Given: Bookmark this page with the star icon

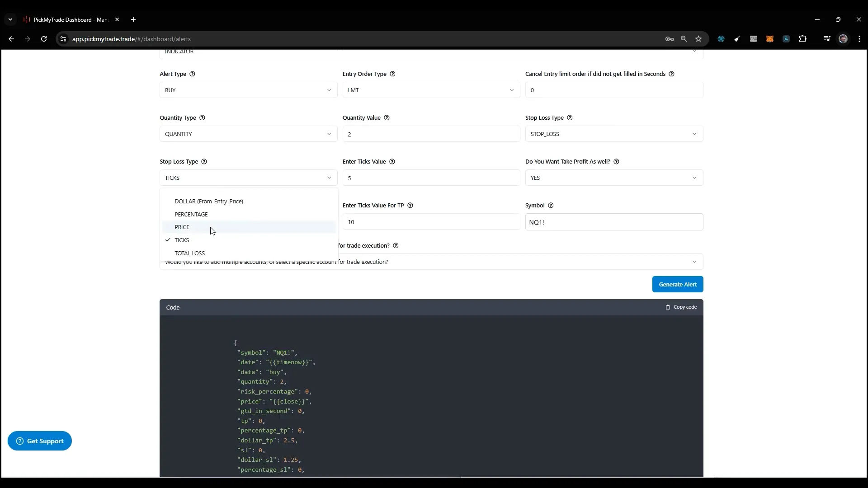Looking at the screenshot, I should pyautogui.click(x=698, y=39).
